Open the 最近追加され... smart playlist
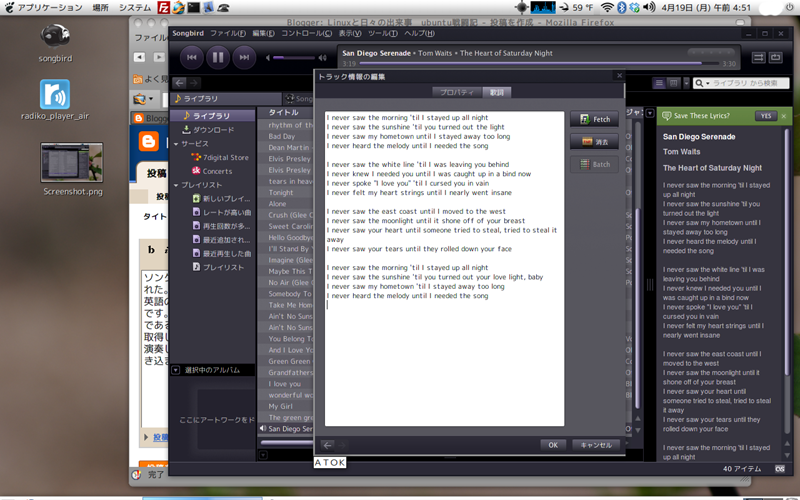The height and width of the screenshot is (500, 800). (221, 240)
